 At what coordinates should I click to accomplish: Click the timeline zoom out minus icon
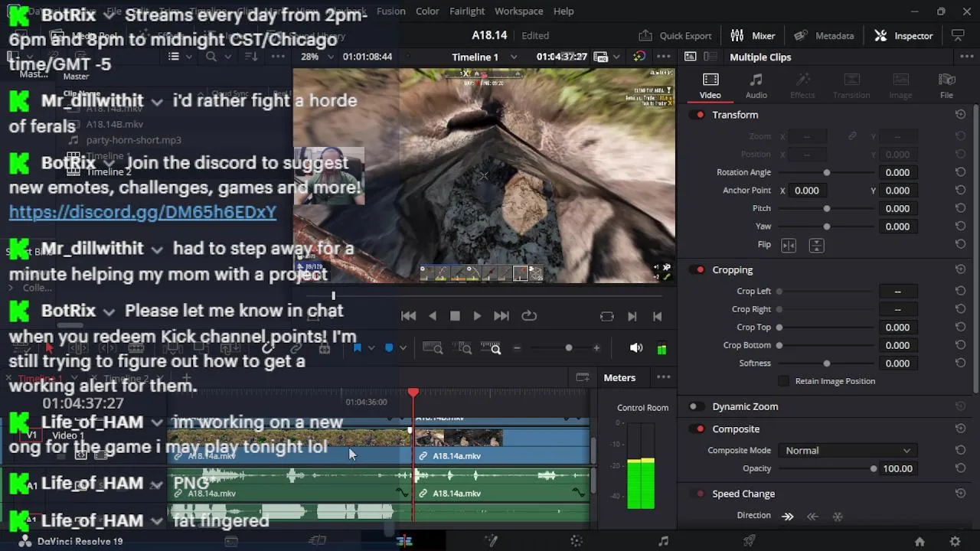click(517, 348)
